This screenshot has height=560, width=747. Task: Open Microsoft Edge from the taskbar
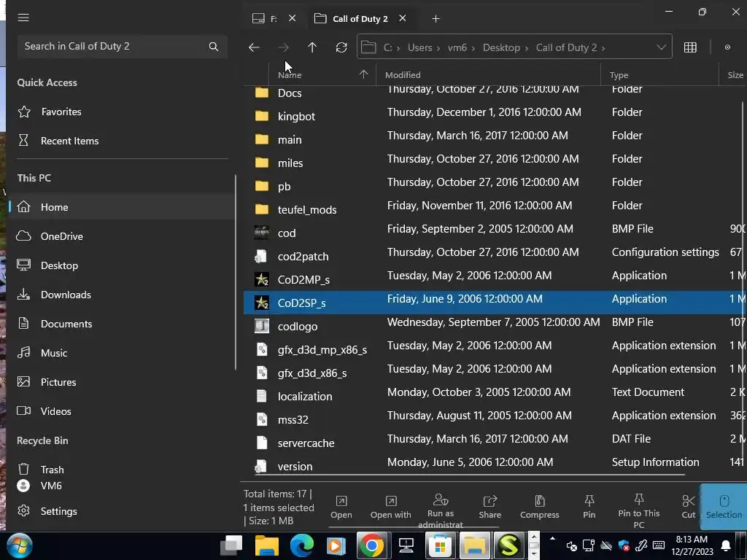click(x=301, y=545)
